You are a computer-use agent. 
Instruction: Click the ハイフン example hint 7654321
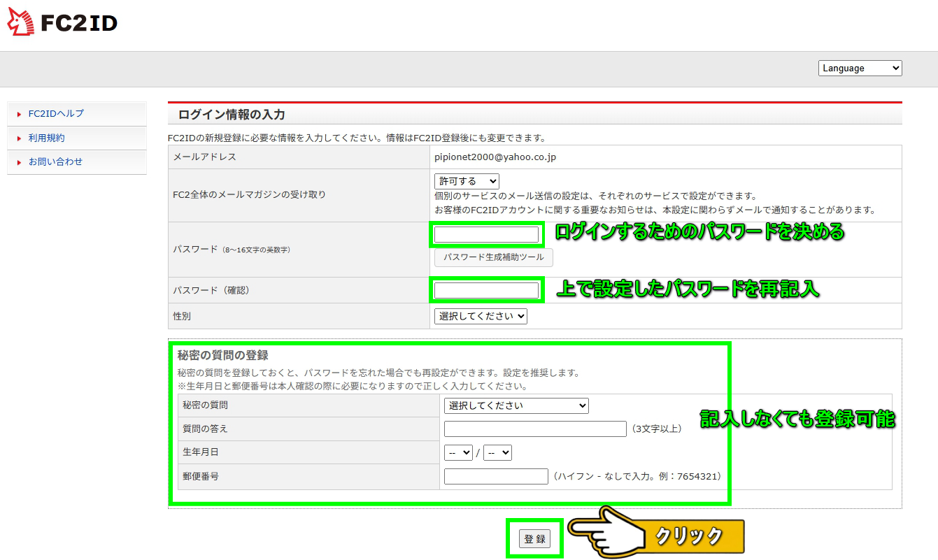pos(637,476)
